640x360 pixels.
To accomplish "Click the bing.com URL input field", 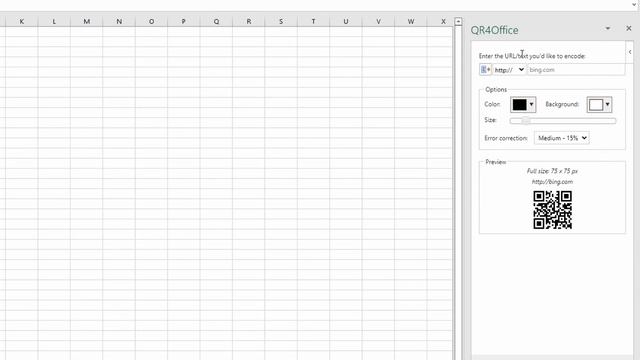I will tap(576, 70).
